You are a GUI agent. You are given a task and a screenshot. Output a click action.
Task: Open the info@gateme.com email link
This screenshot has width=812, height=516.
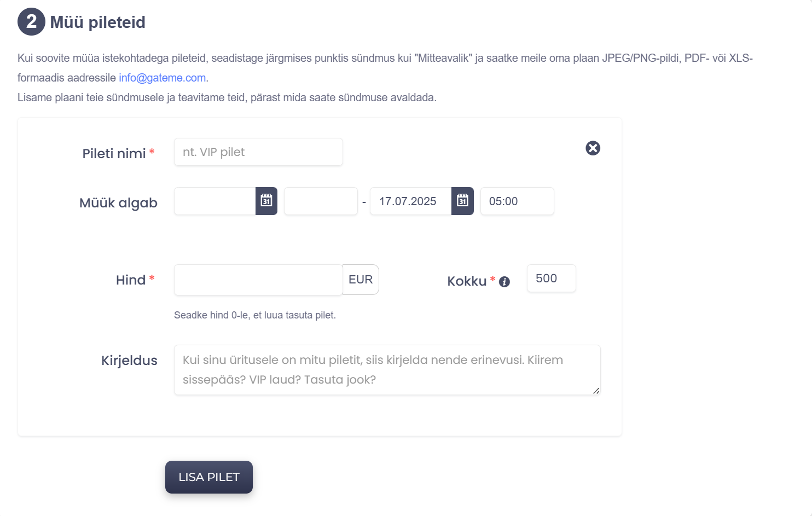tap(163, 78)
